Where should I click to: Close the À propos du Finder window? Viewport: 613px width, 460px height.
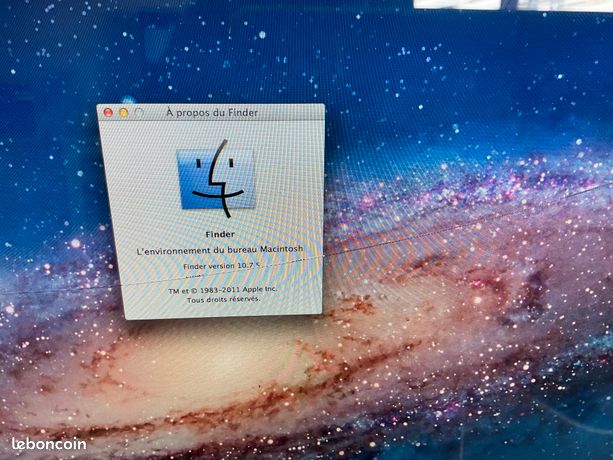108,113
